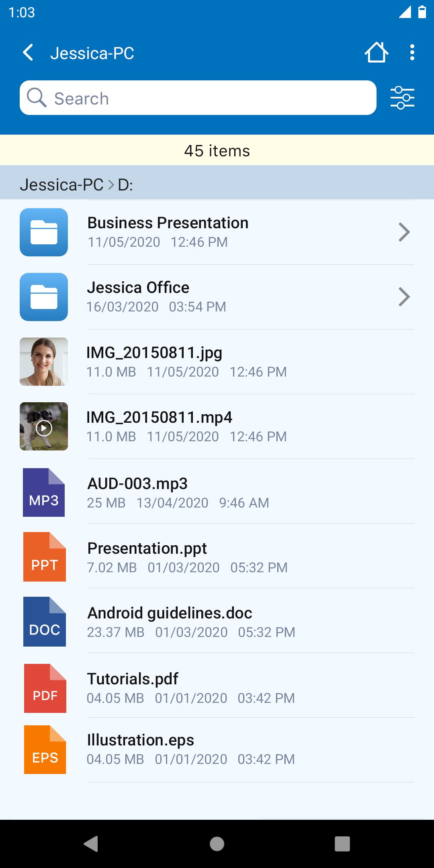This screenshot has width=434, height=868.
Task: Tap the Android recent apps square
Action: [342, 844]
